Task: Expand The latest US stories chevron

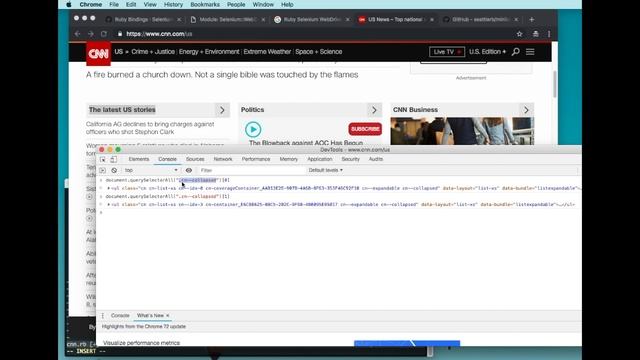Action: [222, 110]
